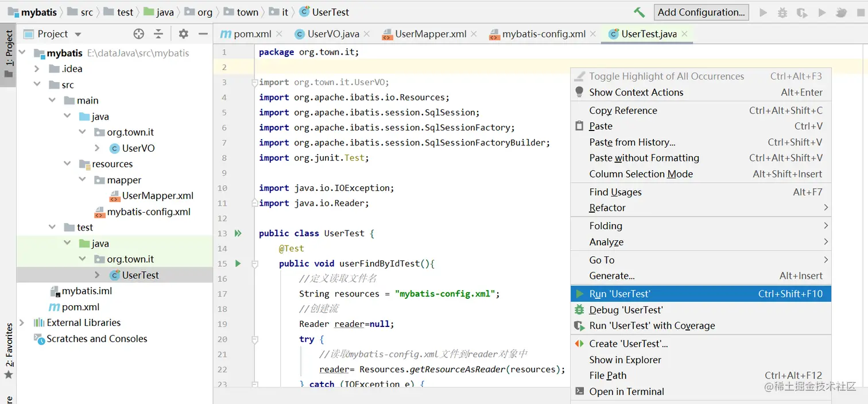Click the Build project hammer icon
This screenshot has width=868, height=404.
tap(639, 12)
